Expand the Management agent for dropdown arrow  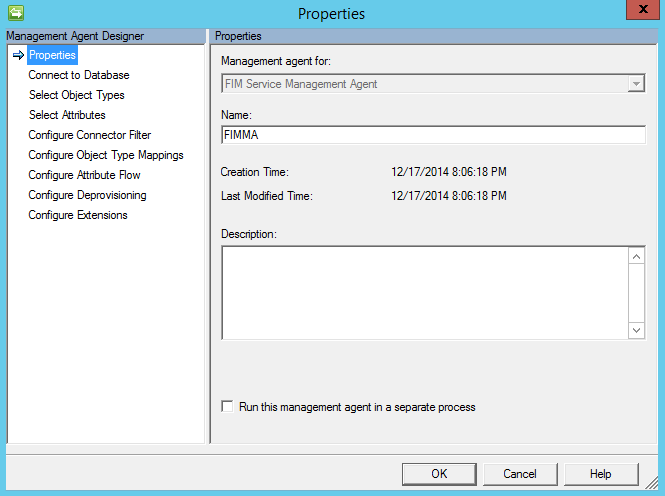pos(636,84)
